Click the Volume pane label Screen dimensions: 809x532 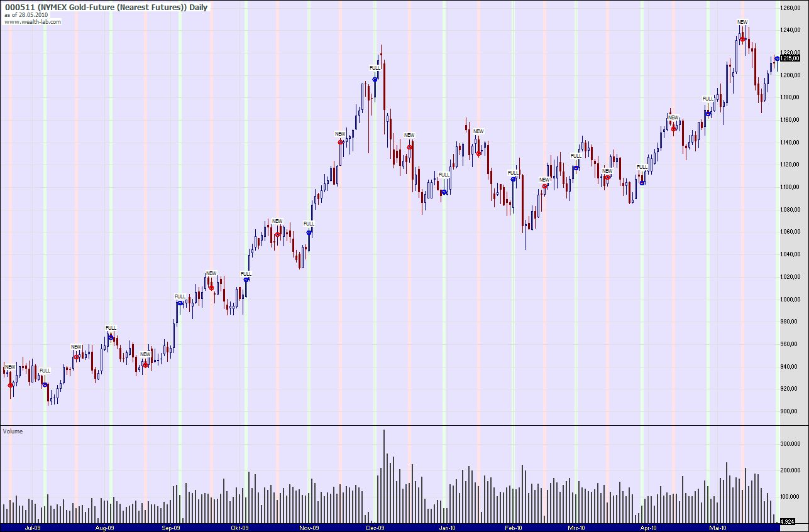(x=13, y=432)
